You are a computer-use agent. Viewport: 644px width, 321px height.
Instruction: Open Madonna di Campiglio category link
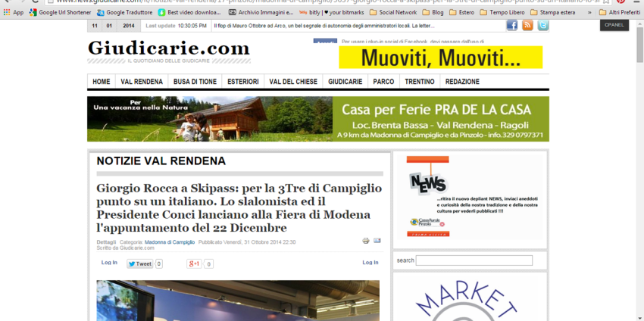point(170,242)
